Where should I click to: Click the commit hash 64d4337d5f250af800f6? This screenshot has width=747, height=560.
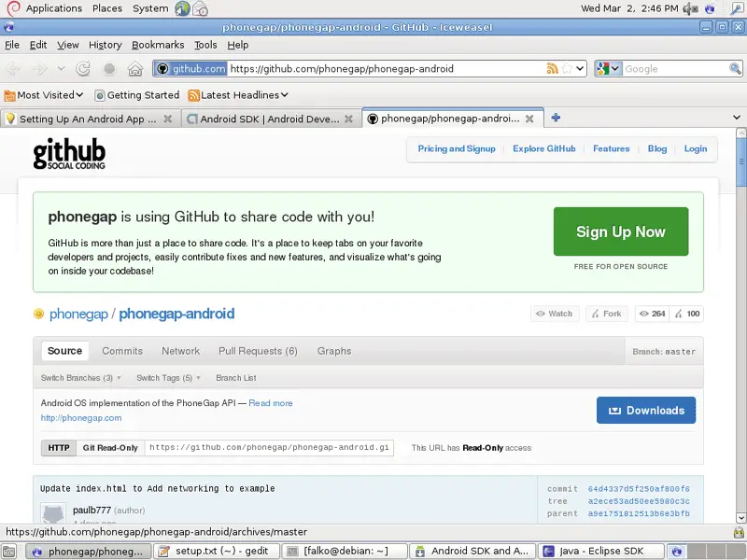639,489
